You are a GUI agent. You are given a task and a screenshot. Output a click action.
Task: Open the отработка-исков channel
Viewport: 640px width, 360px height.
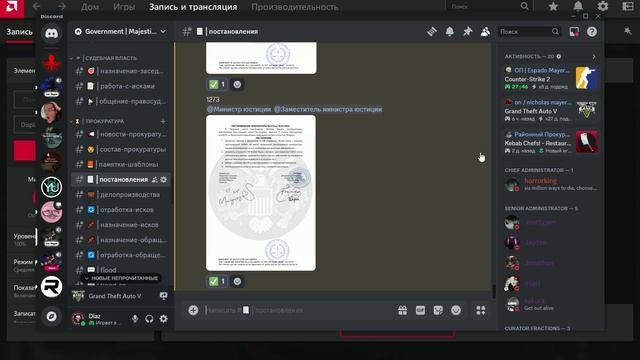(x=121, y=210)
